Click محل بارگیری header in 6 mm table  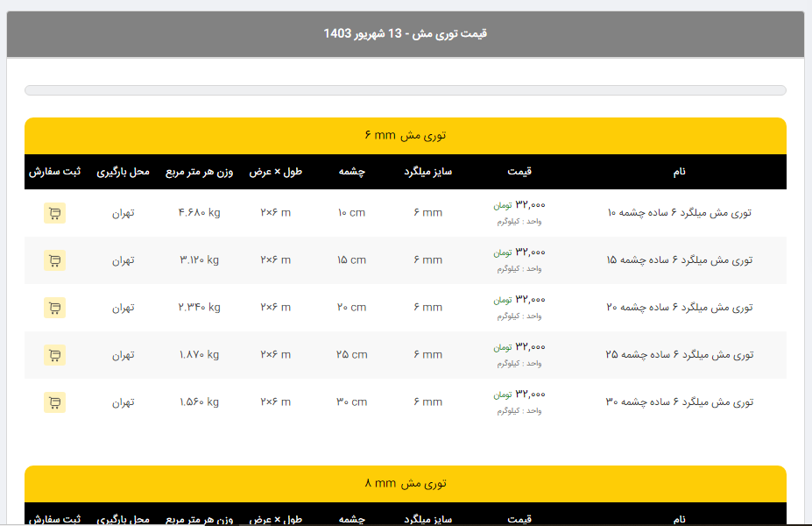123,172
